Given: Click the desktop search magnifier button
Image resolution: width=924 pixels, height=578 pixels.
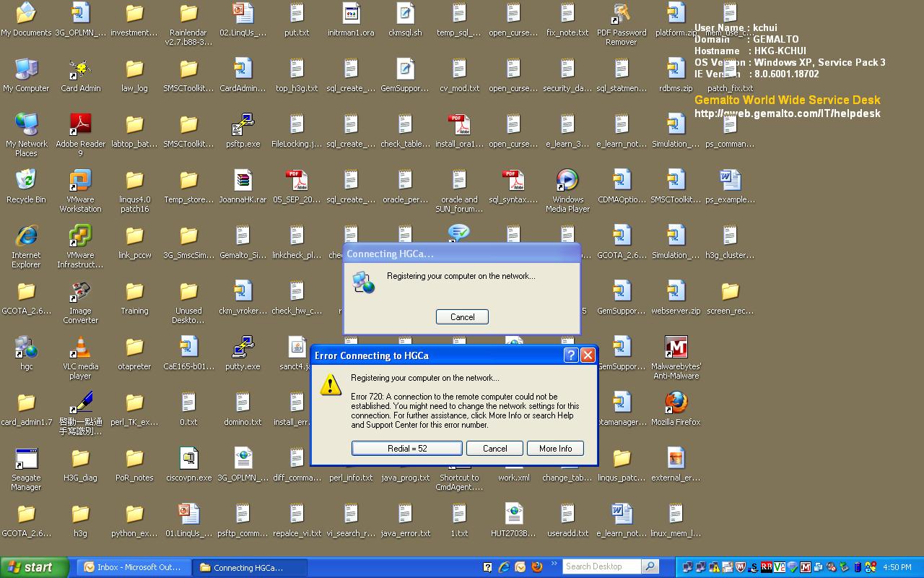Looking at the screenshot, I should pos(650,566).
